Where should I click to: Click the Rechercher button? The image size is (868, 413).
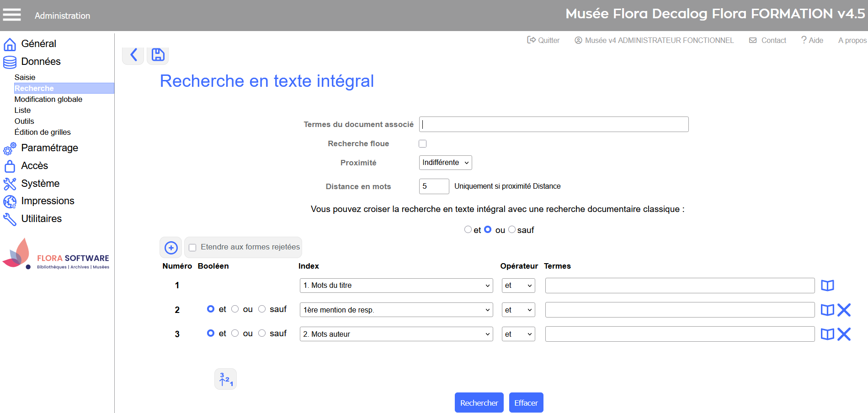pos(479,402)
